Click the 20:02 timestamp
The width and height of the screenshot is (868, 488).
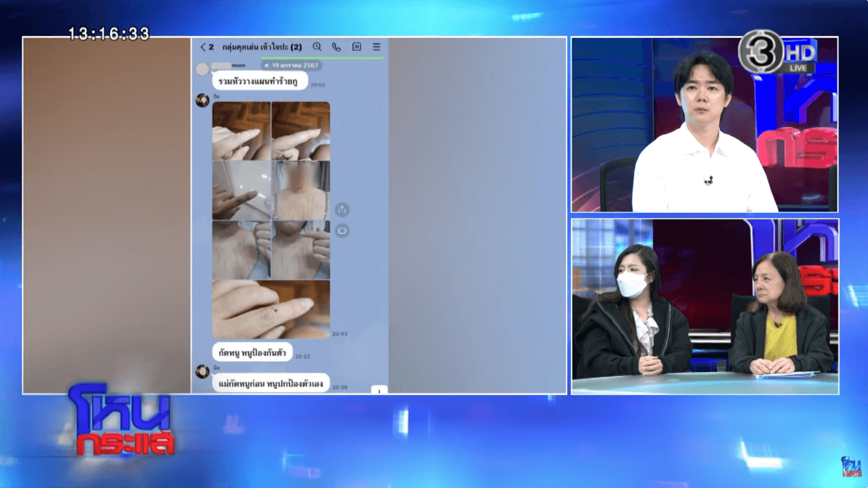coord(318,85)
